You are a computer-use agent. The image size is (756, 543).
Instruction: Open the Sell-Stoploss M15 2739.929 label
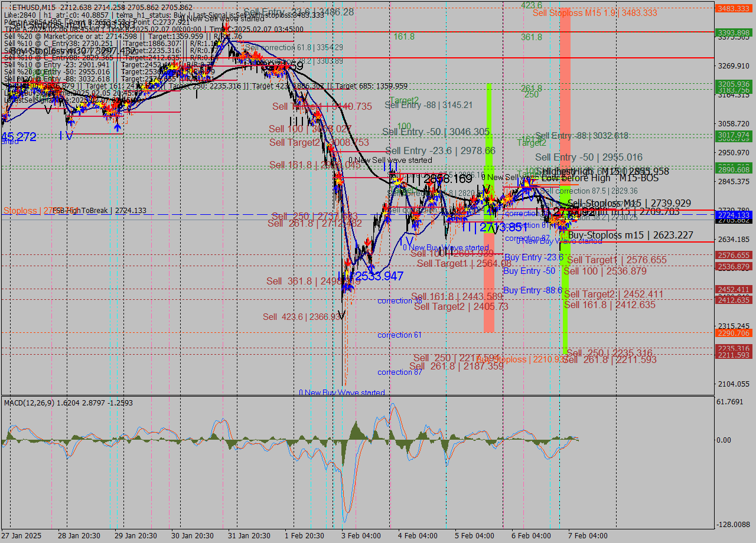coord(628,203)
